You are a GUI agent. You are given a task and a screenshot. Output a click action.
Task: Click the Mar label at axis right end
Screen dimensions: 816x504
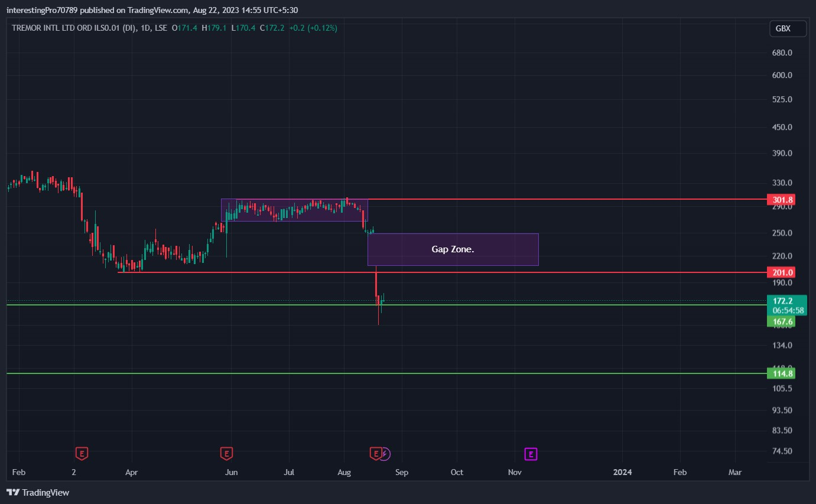click(x=735, y=472)
